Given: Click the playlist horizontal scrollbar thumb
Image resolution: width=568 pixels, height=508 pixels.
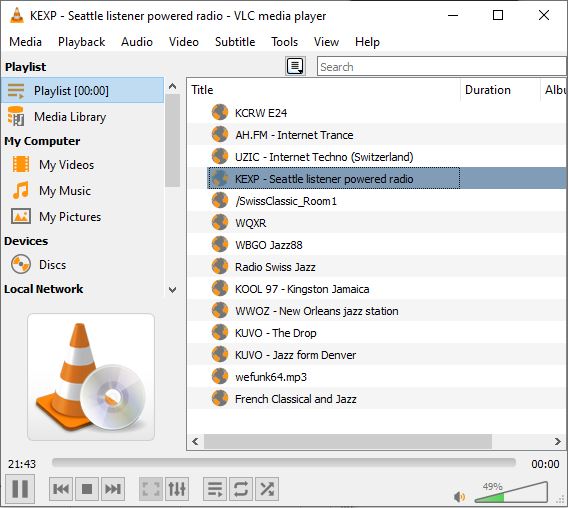Looking at the screenshot, I should point(348,441).
